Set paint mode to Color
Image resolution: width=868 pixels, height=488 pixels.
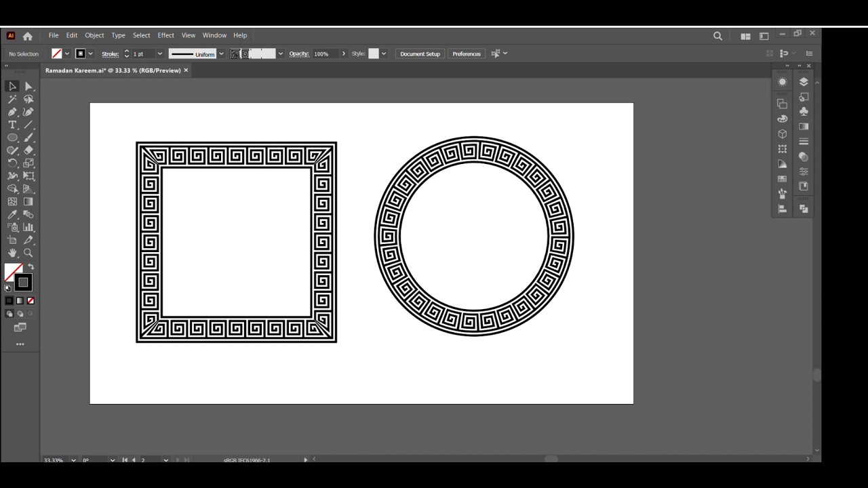(x=9, y=300)
